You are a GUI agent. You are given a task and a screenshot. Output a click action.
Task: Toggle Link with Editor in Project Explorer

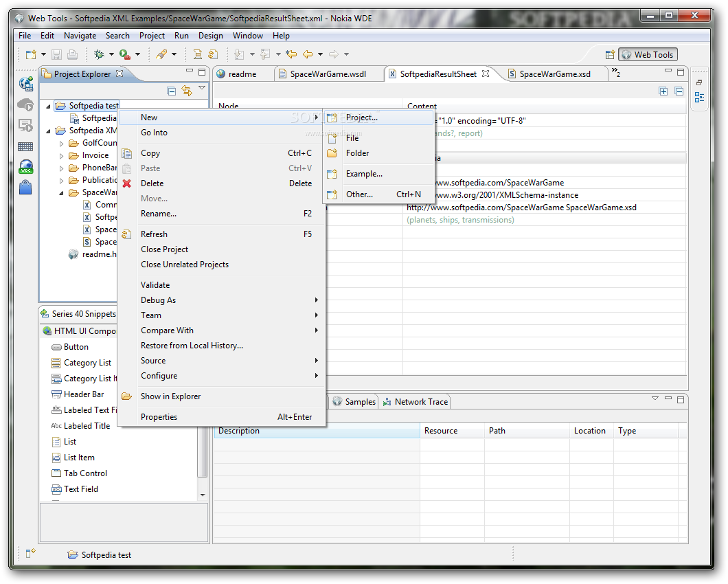tap(187, 91)
